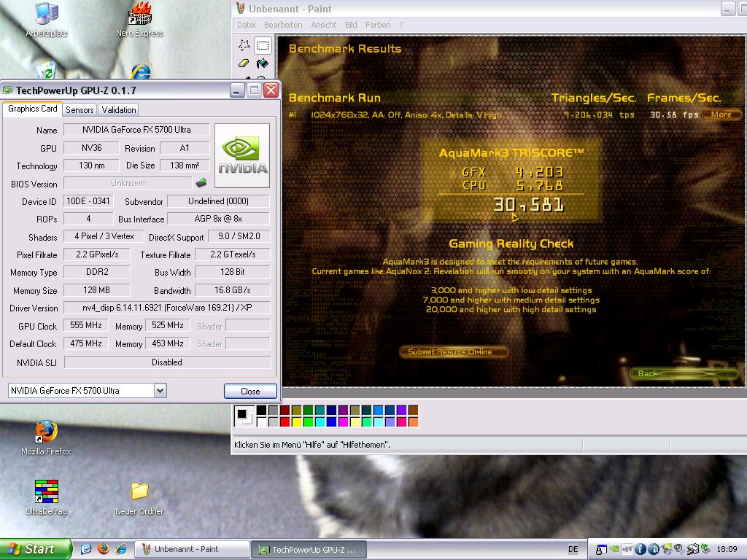Image resolution: width=747 pixels, height=560 pixels.
Task: Open the Bild menu in Paint
Action: (x=351, y=25)
